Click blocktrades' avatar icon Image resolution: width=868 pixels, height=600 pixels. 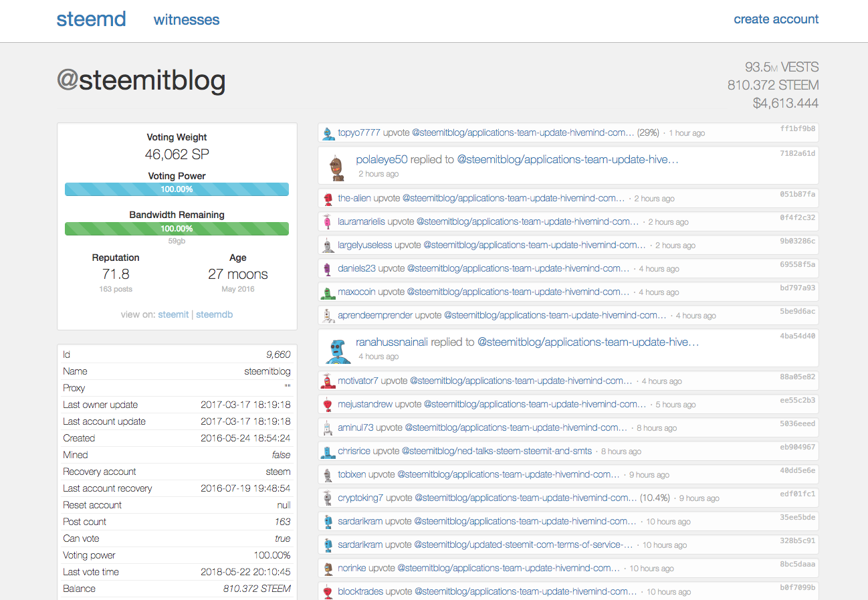pyautogui.click(x=328, y=592)
